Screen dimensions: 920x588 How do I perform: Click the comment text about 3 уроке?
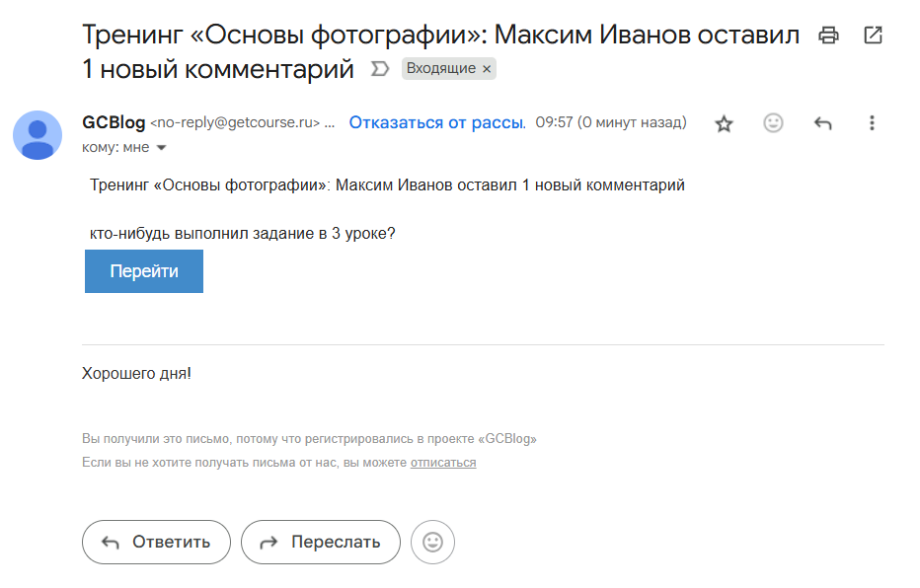point(242,233)
